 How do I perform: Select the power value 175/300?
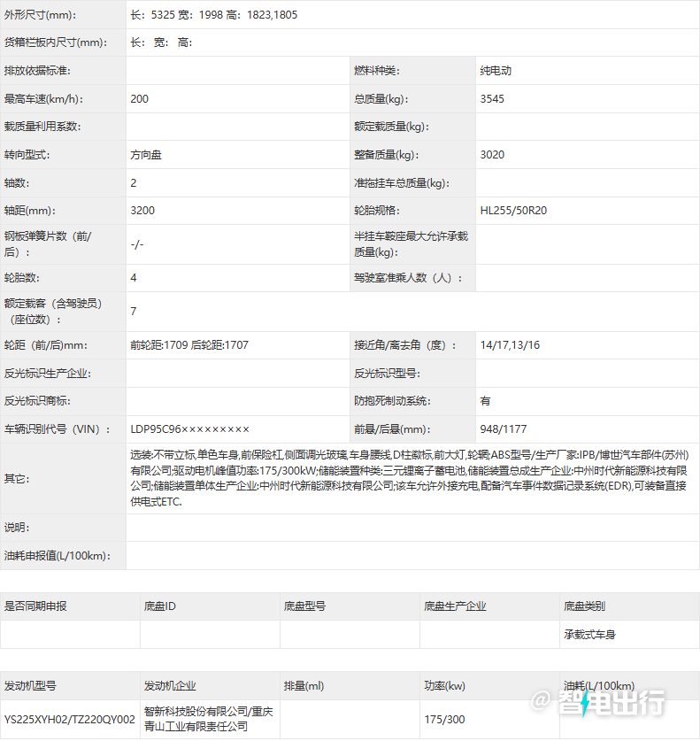coord(444,720)
